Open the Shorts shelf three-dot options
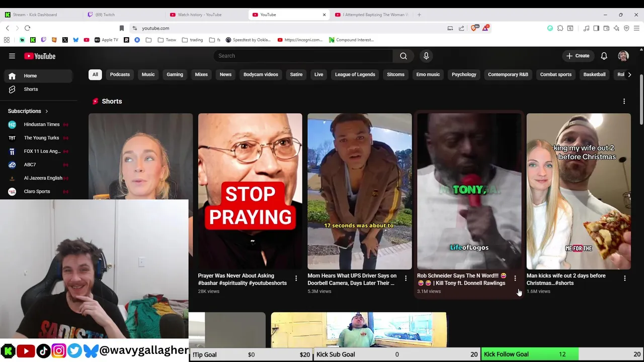Viewport: 644px width, 362px height. click(624, 101)
